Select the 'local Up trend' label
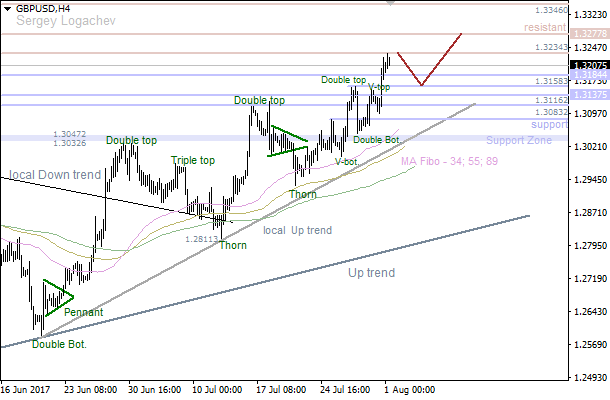Screen dimensions: 610x400 coord(297,231)
